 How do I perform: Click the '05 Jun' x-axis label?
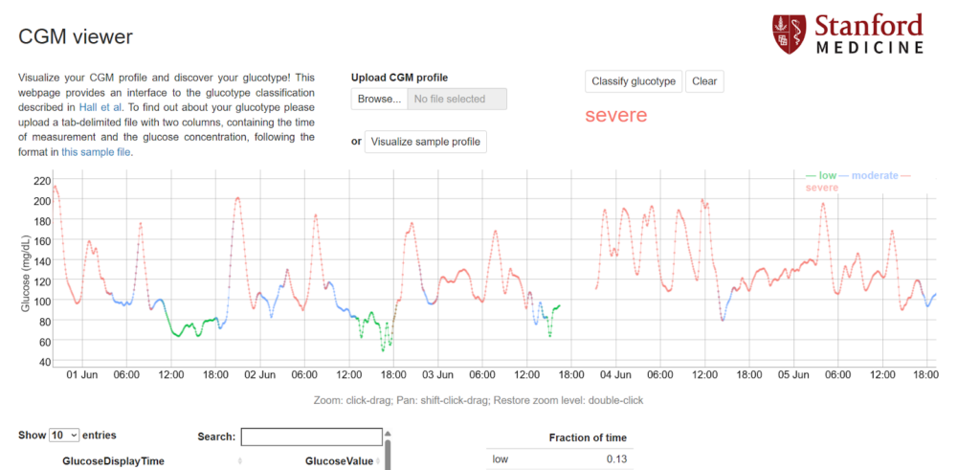point(793,375)
